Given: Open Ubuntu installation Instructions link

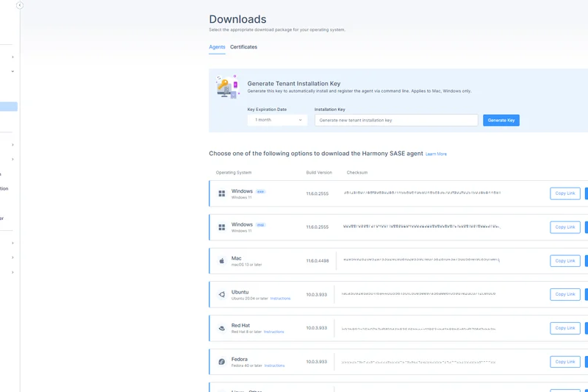Looking at the screenshot, I should point(280,299).
